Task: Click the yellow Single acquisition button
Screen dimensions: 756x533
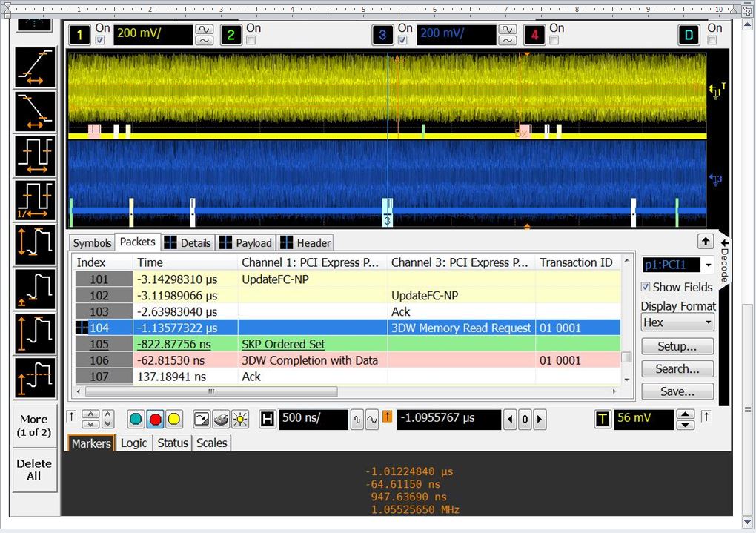Action: click(x=173, y=419)
